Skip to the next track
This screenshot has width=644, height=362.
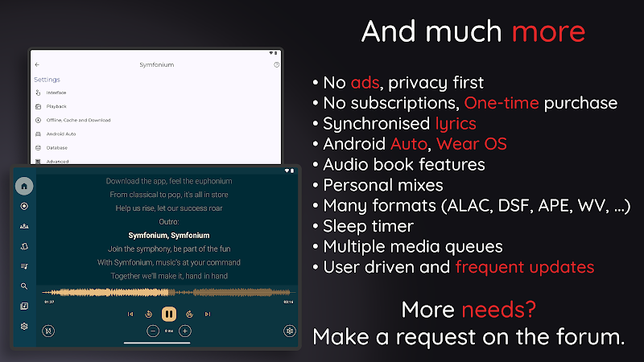coord(208,314)
